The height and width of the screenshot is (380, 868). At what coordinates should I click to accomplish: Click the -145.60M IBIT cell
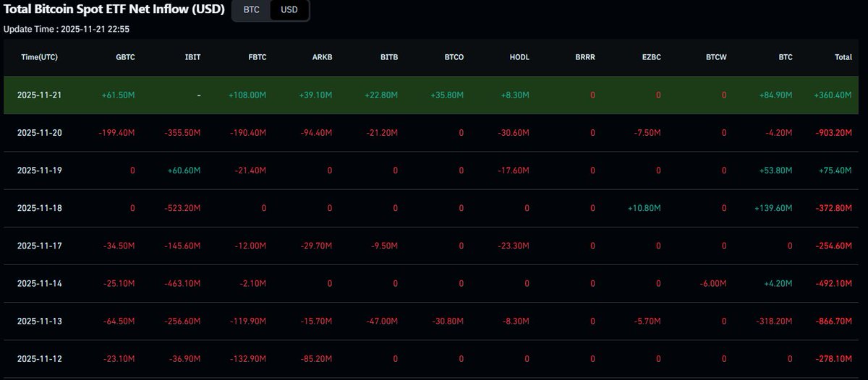(x=182, y=246)
